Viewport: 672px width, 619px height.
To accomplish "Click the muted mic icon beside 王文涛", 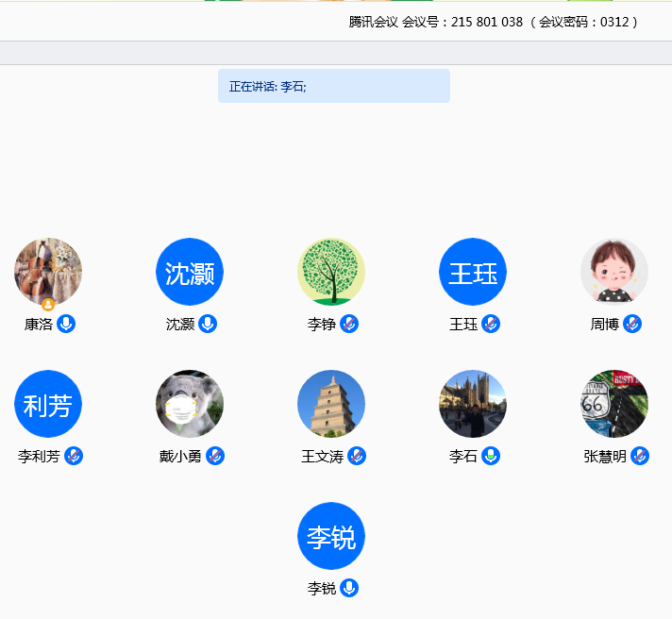I will coord(356,456).
